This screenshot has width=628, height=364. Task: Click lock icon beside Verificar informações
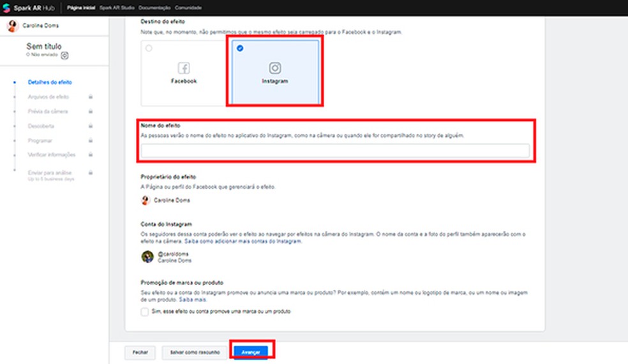pyautogui.click(x=91, y=154)
